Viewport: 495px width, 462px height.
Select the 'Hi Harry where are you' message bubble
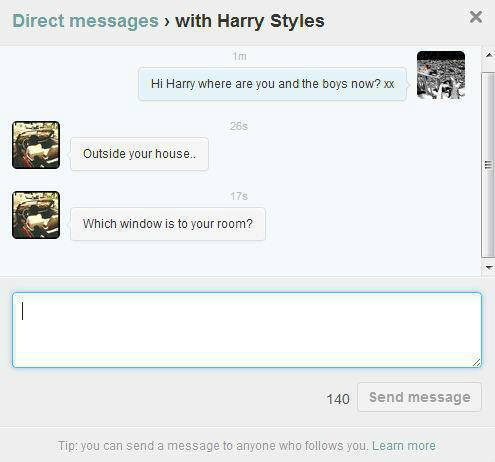(272, 84)
